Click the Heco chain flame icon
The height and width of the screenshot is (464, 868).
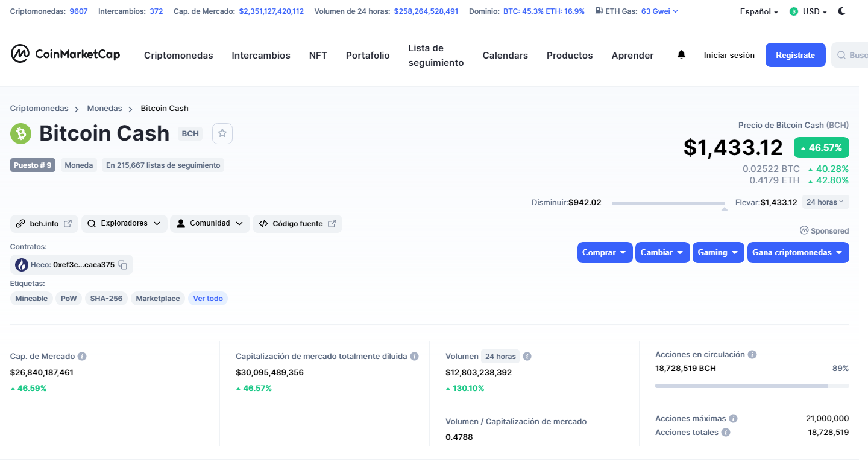coord(22,264)
